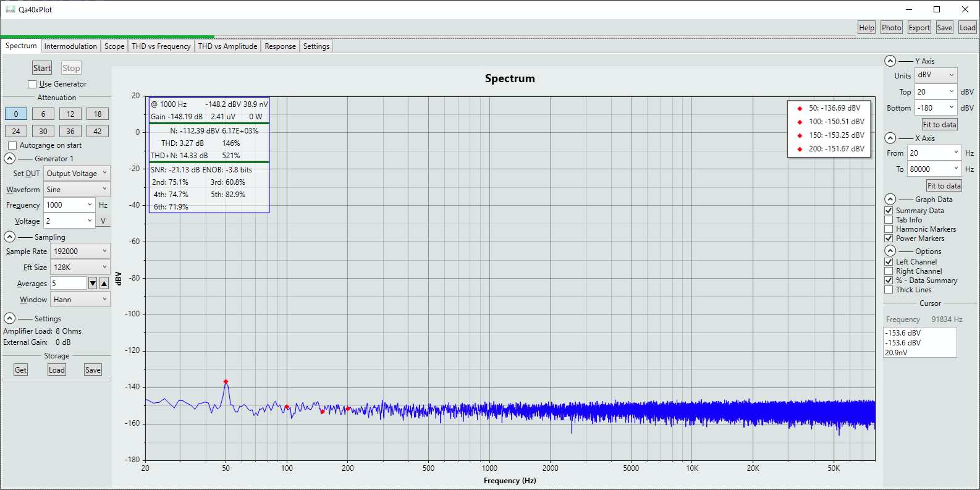Viewport: 980px width, 490px height.
Task: Open generator Frequency combo box
Action: (70, 205)
